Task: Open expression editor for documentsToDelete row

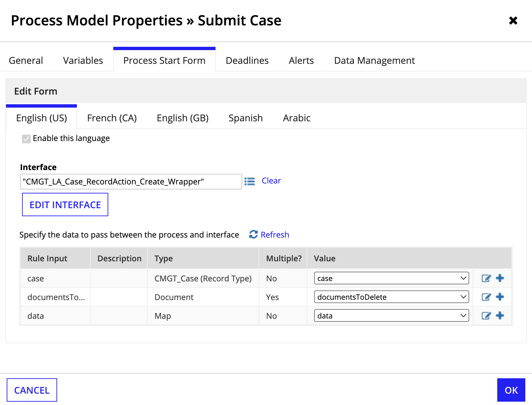Action: 486,297
